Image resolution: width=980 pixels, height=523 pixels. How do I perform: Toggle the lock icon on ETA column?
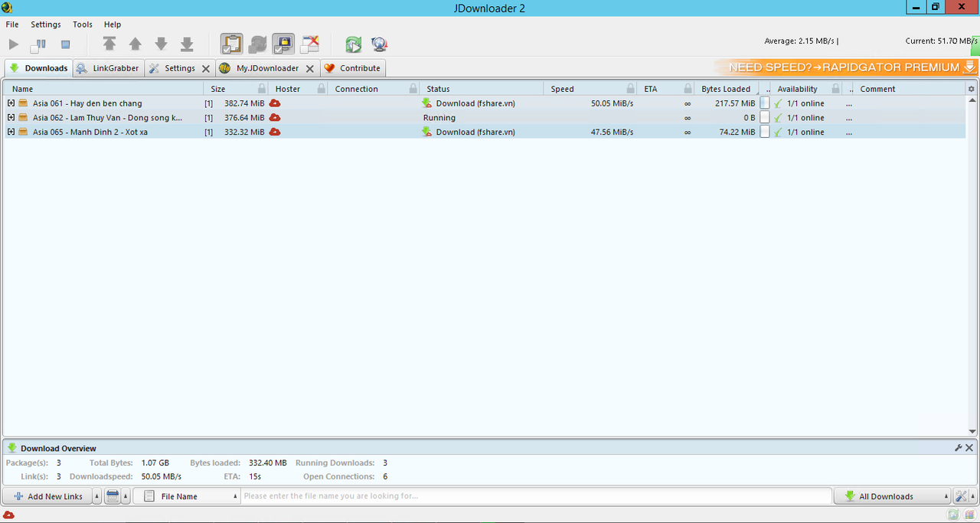(688, 89)
